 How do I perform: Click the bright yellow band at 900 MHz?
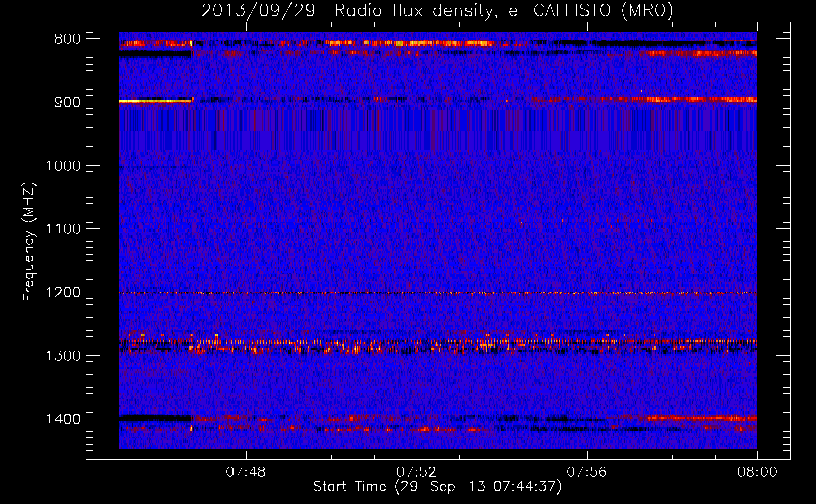[155, 101]
